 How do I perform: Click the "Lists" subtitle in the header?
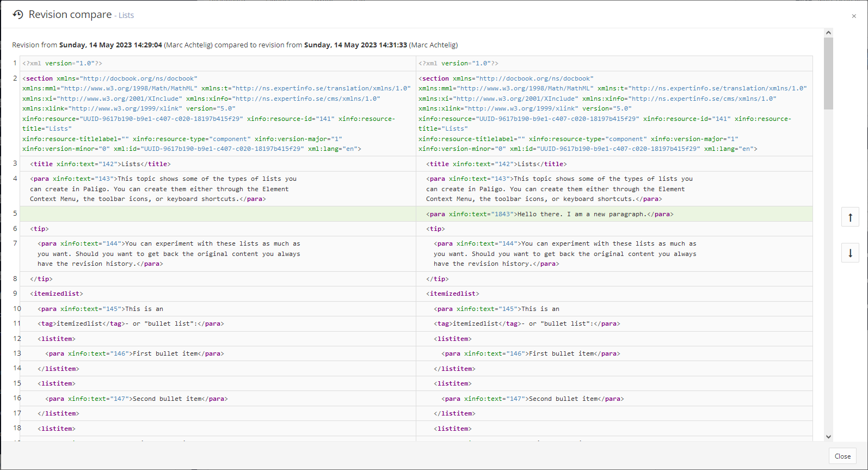[126, 15]
